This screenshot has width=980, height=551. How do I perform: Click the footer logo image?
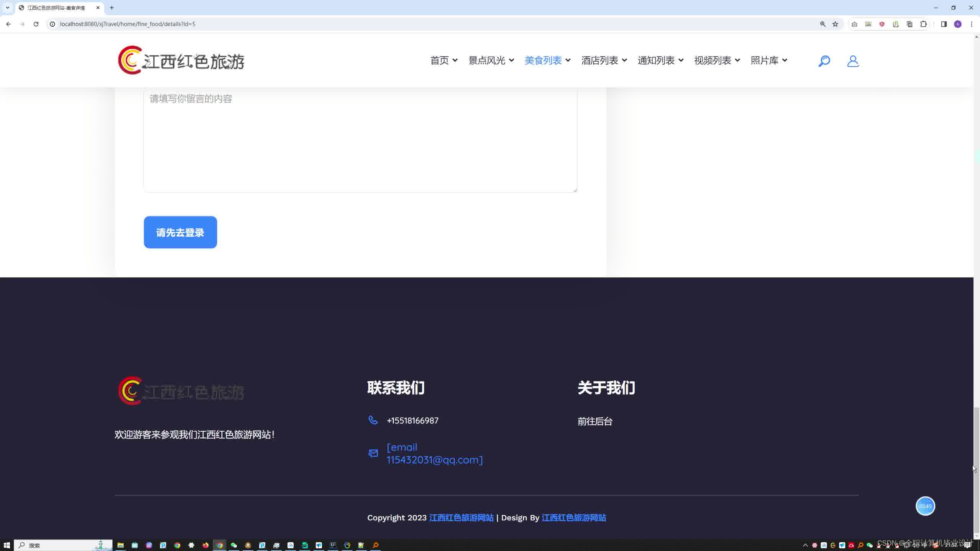coord(181,391)
